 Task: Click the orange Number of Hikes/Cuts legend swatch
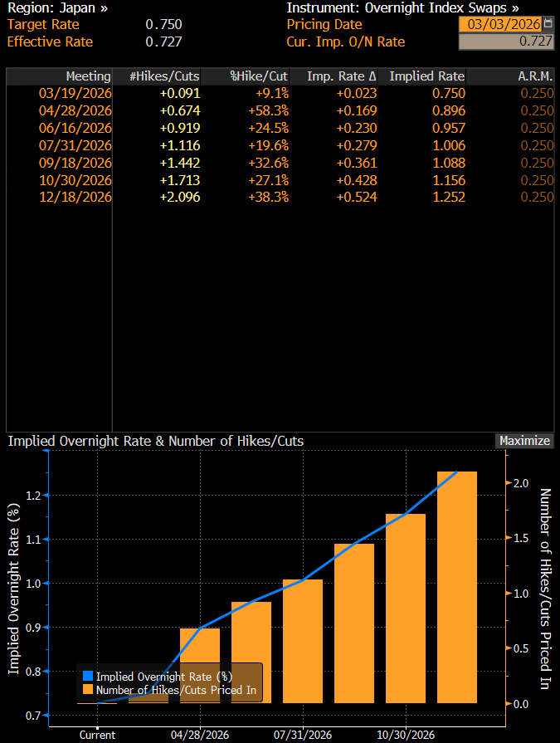(88, 690)
